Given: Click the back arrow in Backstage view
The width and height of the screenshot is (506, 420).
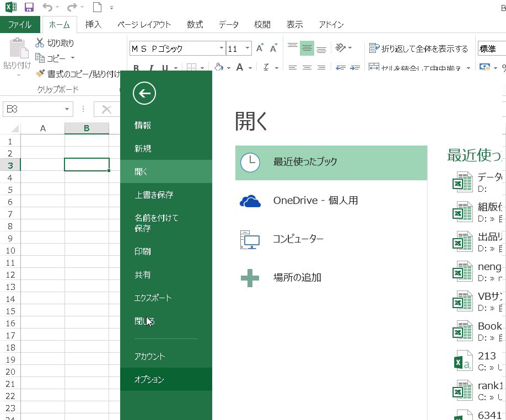Looking at the screenshot, I should point(144,94).
